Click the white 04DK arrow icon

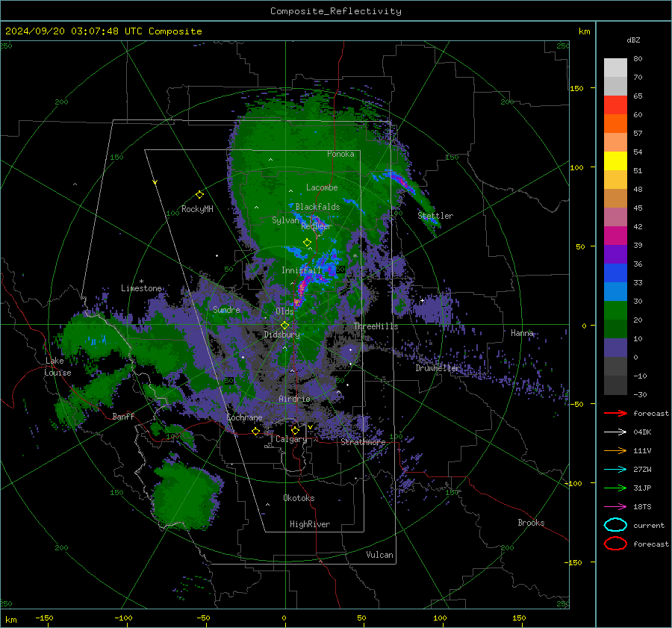615,432
